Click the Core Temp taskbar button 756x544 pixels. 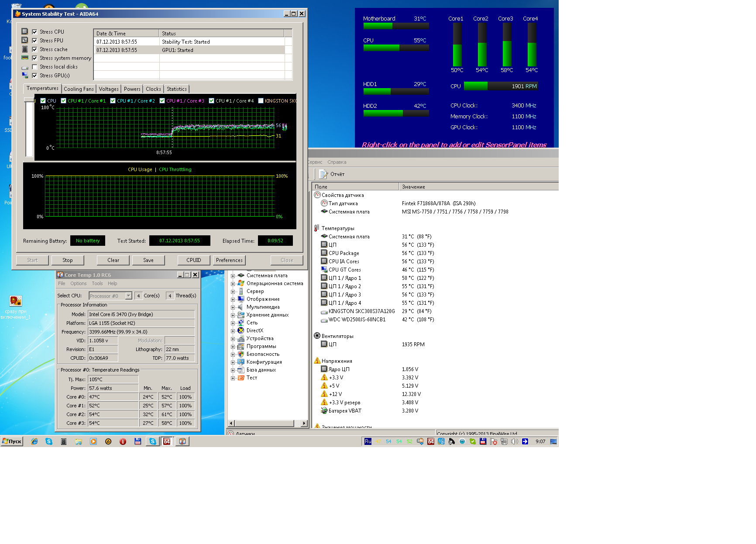click(182, 441)
